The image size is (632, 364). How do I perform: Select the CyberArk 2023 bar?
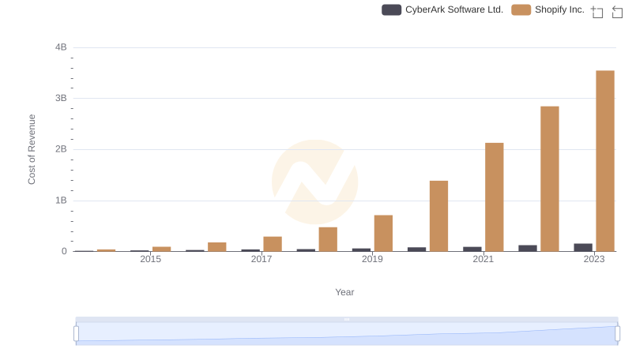583,248
